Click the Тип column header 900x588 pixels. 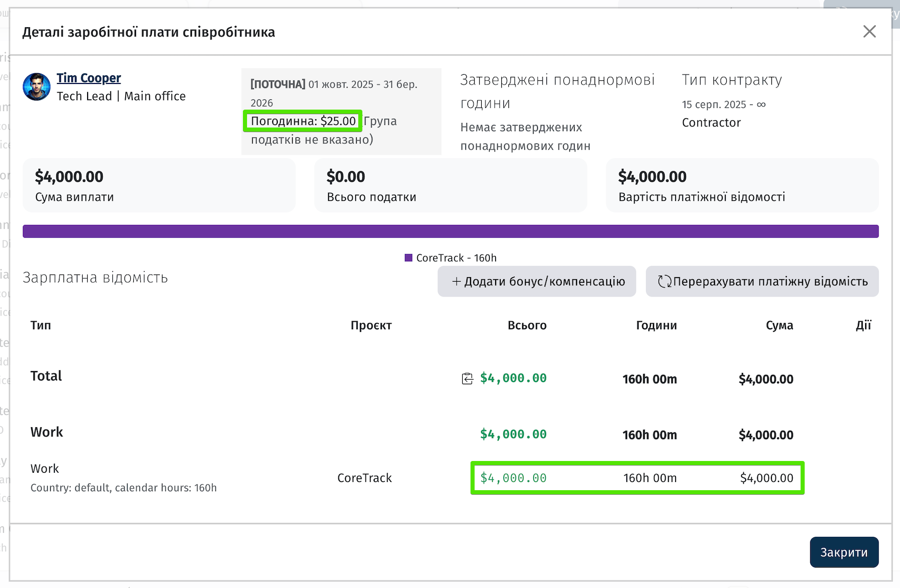40,325
